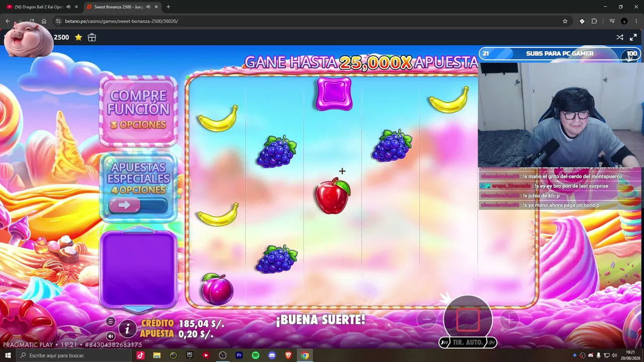The height and width of the screenshot is (362, 644).
Task: Open OBS Studio from the taskbar
Action: (222, 355)
